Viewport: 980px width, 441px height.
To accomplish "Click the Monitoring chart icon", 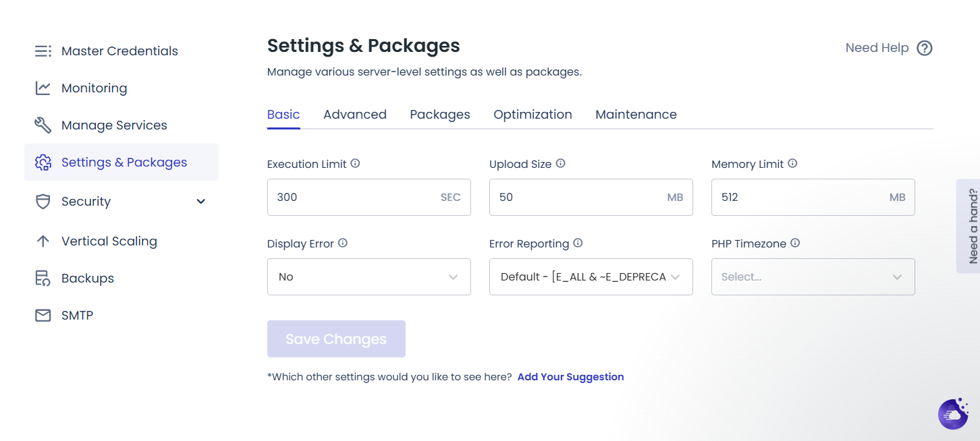I will tap(43, 88).
